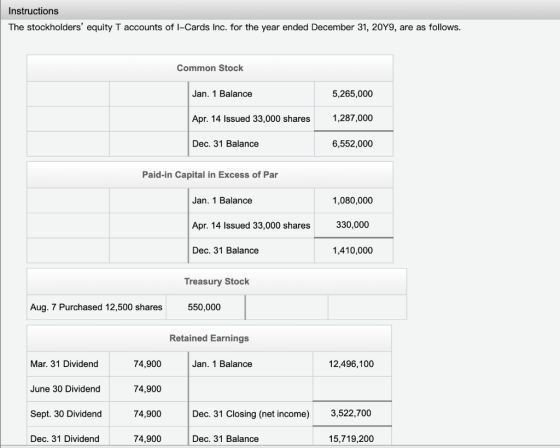The image size is (560, 448).
Task: Select the 6,552,000 ending balance
Action: (352, 144)
